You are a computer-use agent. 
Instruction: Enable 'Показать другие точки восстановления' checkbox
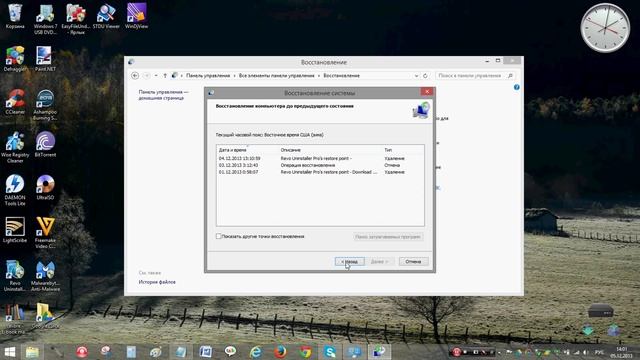pyautogui.click(x=218, y=236)
